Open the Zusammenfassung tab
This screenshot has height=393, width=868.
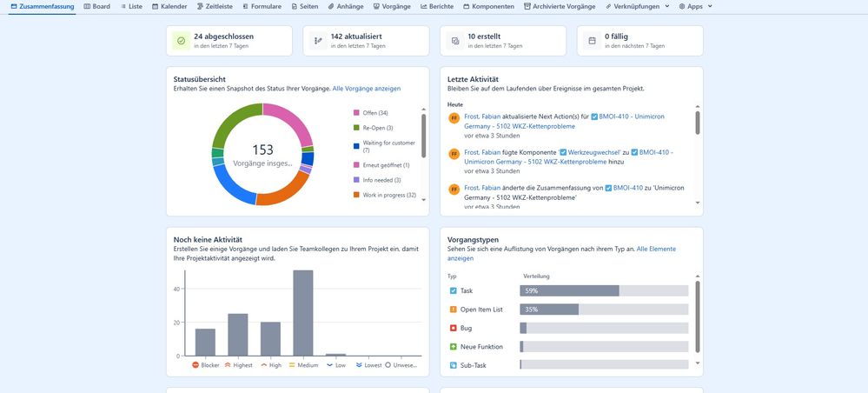43,7
